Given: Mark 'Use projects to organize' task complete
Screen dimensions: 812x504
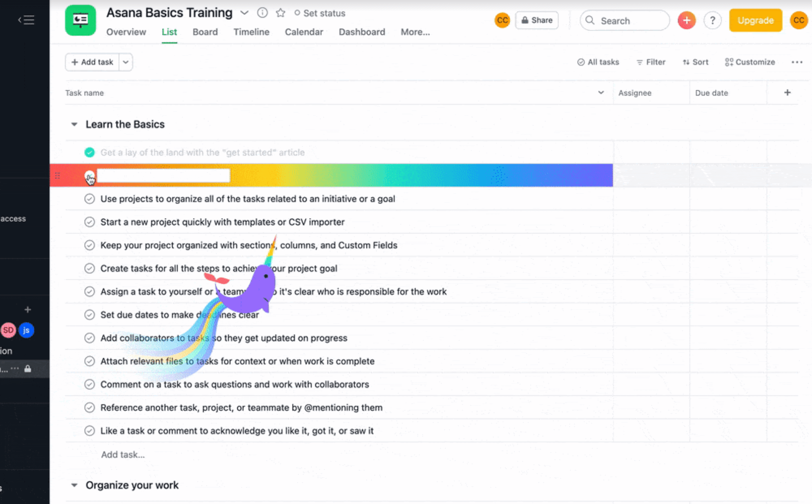Looking at the screenshot, I should pyautogui.click(x=89, y=199).
